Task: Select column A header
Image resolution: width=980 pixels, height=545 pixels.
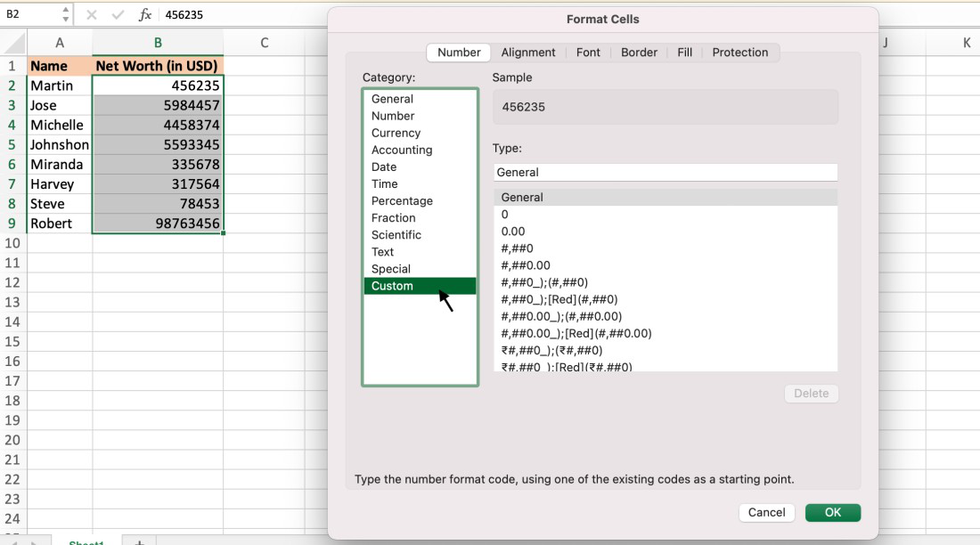Action: tap(60, 43)
